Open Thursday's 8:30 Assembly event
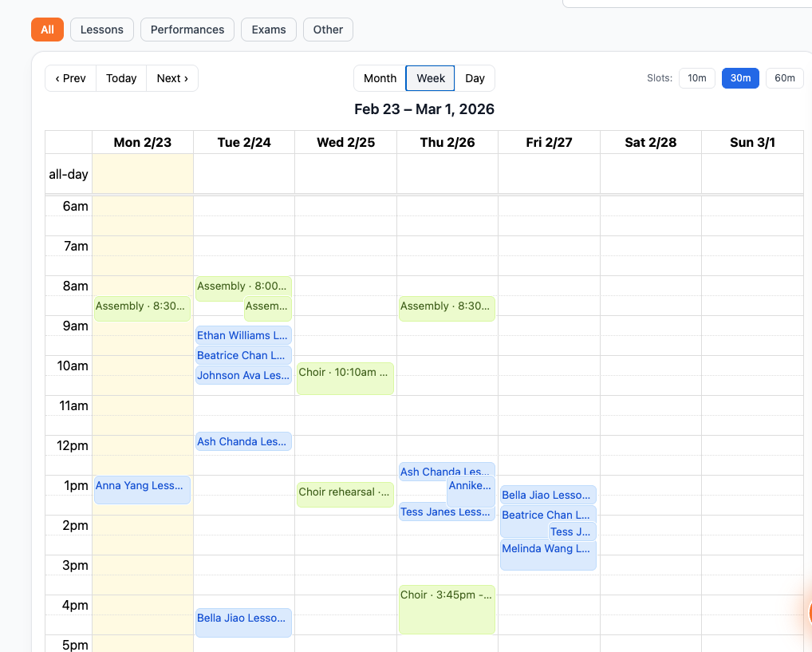The width and height of the screenshot is (812, 652). tap(446, 307)
